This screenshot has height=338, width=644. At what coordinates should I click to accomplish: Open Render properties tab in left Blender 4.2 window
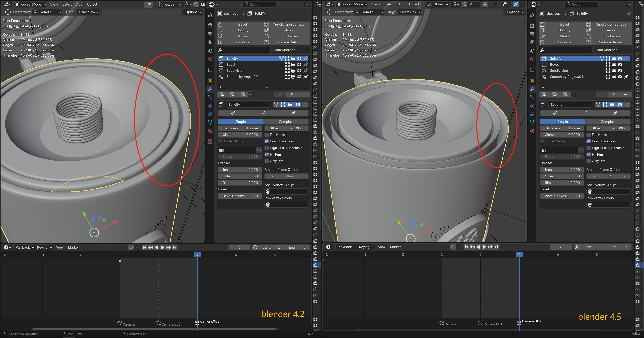pyautogui.click(x=210, y=25)
